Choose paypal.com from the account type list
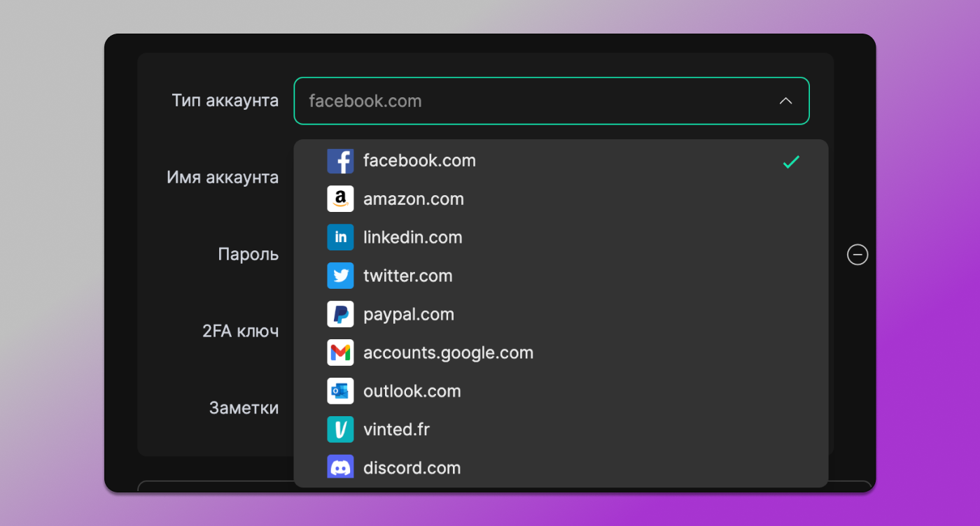 (409, 314)
